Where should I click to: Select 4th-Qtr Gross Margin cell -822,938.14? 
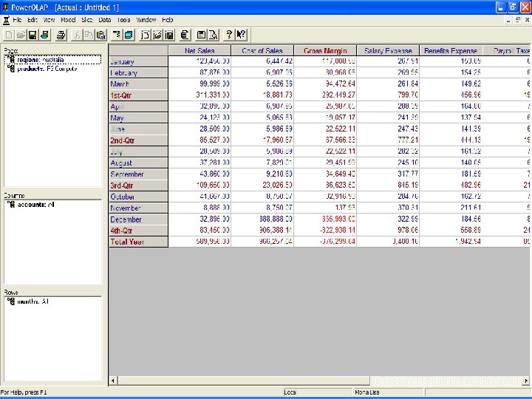coord(325,231)
